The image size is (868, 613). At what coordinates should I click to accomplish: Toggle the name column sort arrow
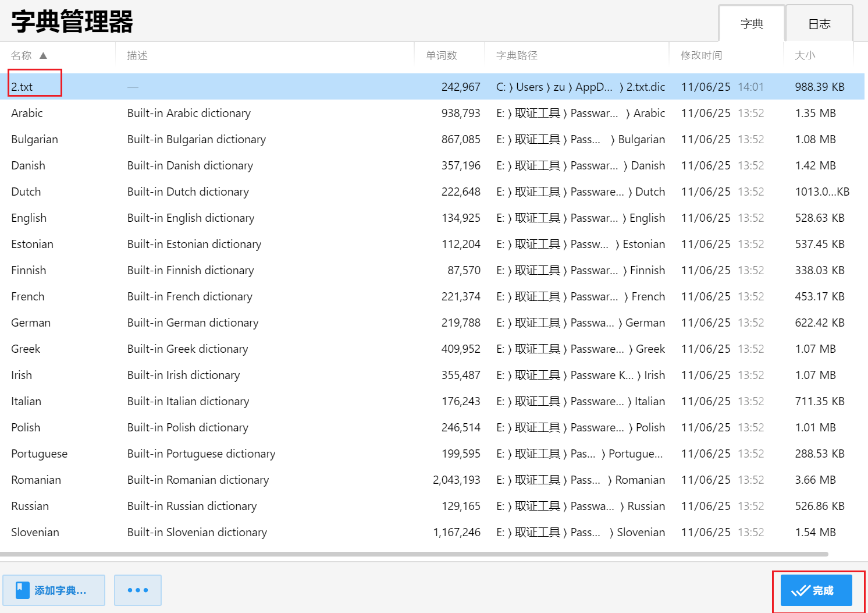click(x=43, y=56)
